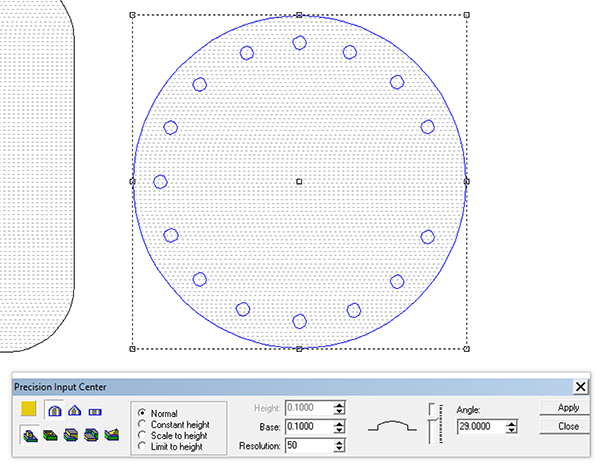Decrease the Base value with down arrow
The image size is (600, 468).
coord(339,430)
